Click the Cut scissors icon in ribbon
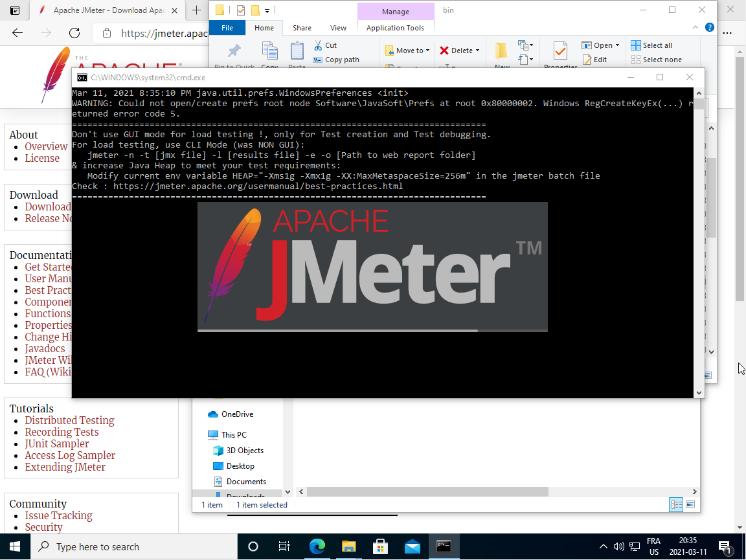 click(x=318, y=45)
